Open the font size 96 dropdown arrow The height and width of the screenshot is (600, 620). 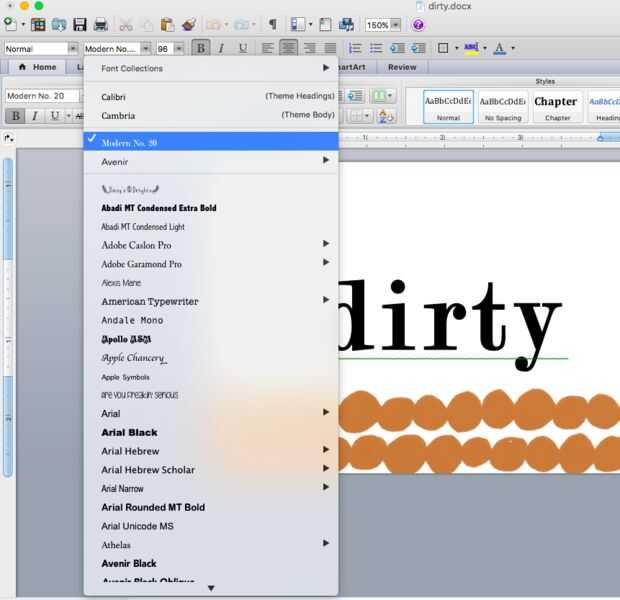click(179, 49)
